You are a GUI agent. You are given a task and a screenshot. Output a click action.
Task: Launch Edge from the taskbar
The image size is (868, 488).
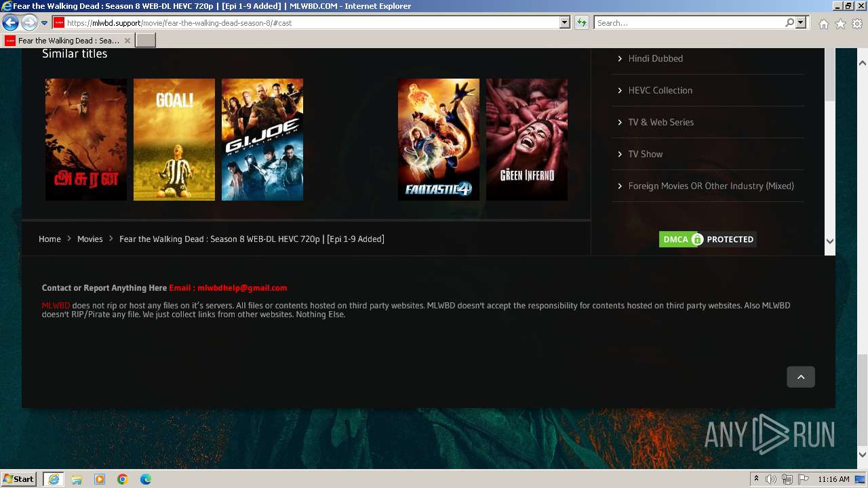[x=146, y=479]
